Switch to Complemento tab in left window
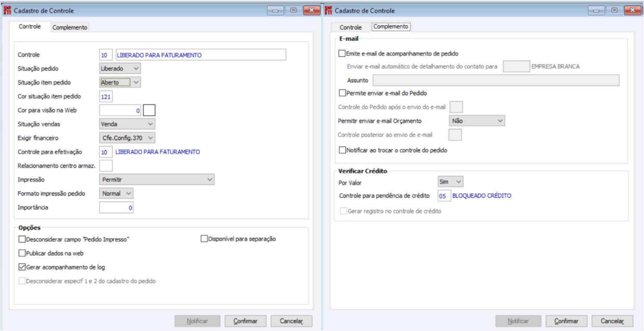This screenshot has height=331, width=644. (70, 28)
